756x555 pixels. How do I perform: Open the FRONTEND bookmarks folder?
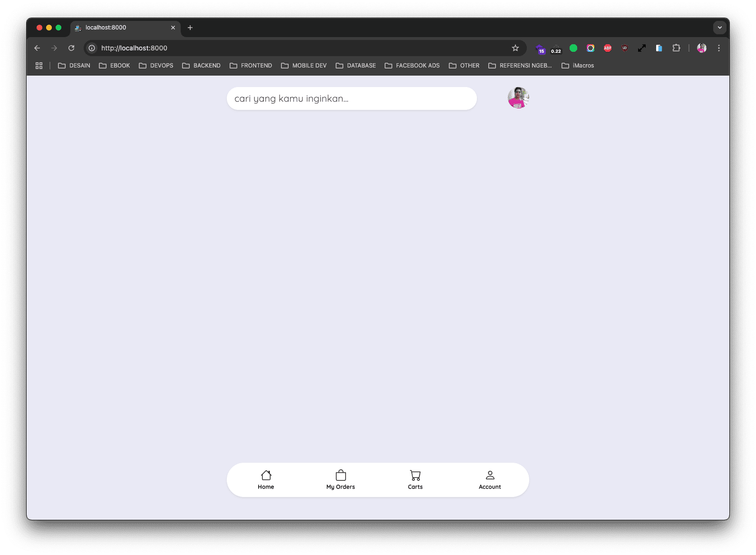coord(251,66)
